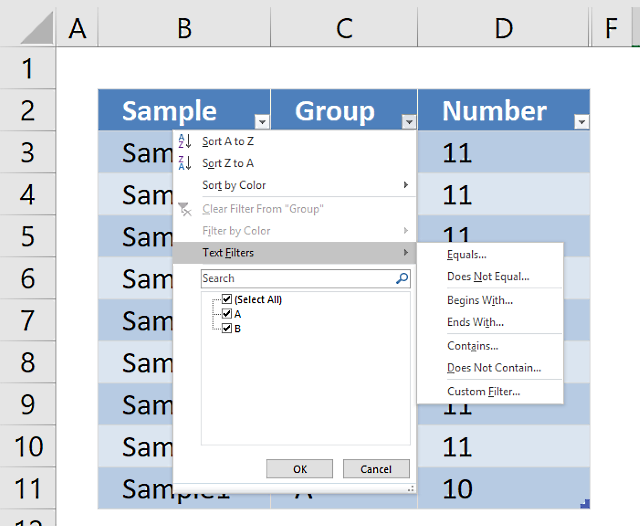Open the Number column filter dropdown
The width and height of the screenshot is (640, 526).
click(x=582, y=122)
